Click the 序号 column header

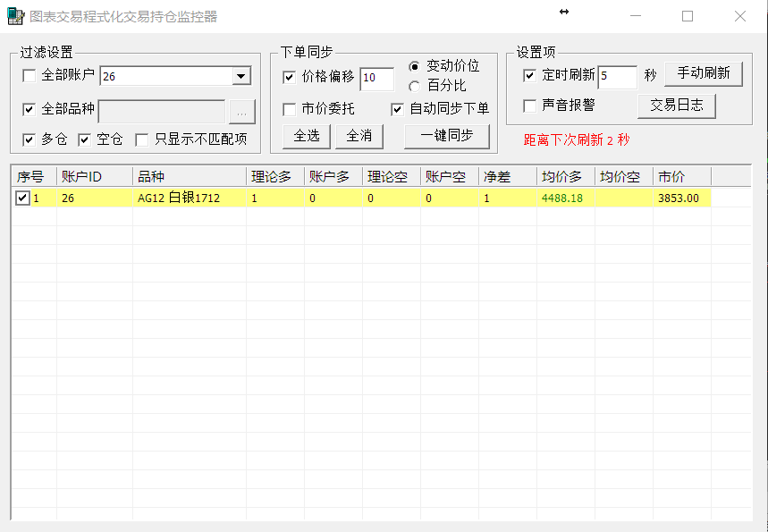pos(34,176)
